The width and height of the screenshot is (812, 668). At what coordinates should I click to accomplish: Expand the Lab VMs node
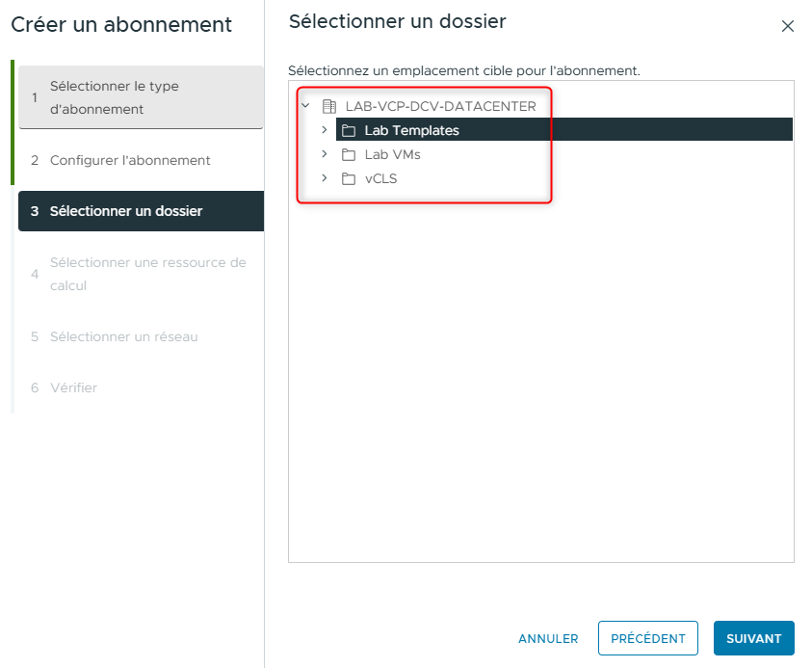tap(325, 153)
